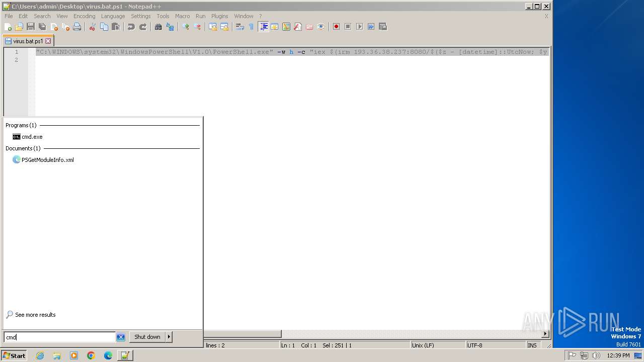Screen dimensions: 644x362
Task: Save the current recorded macro icon
Action: [x=383, y=27]
